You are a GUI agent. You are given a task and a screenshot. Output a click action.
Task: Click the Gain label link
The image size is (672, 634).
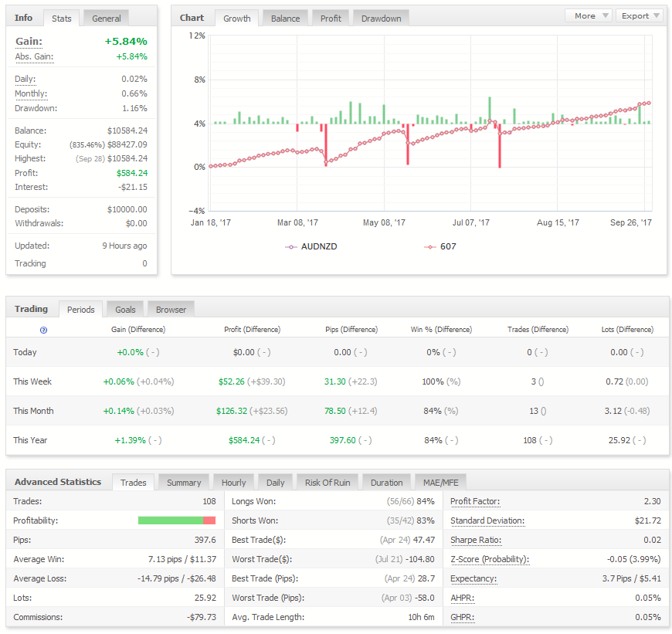(29, 42)
